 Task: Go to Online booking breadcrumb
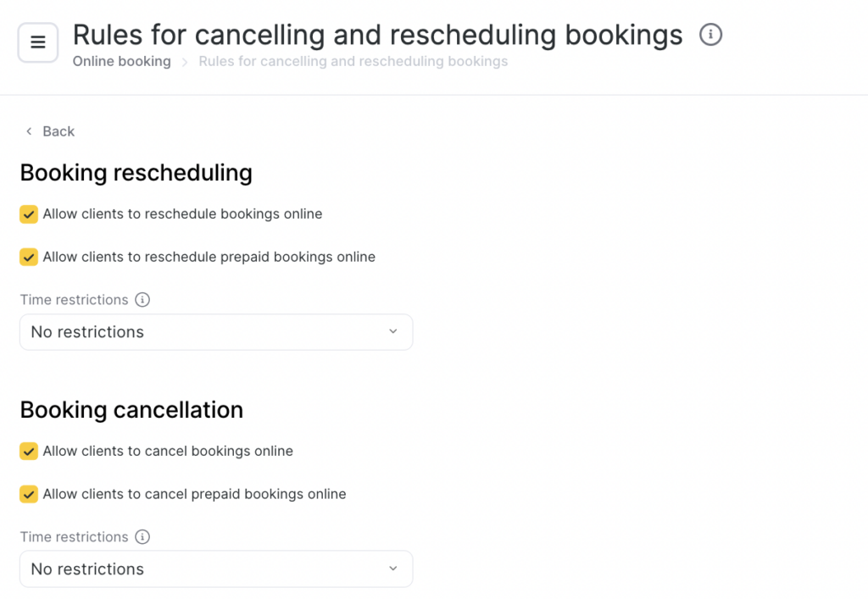[121, 61]
